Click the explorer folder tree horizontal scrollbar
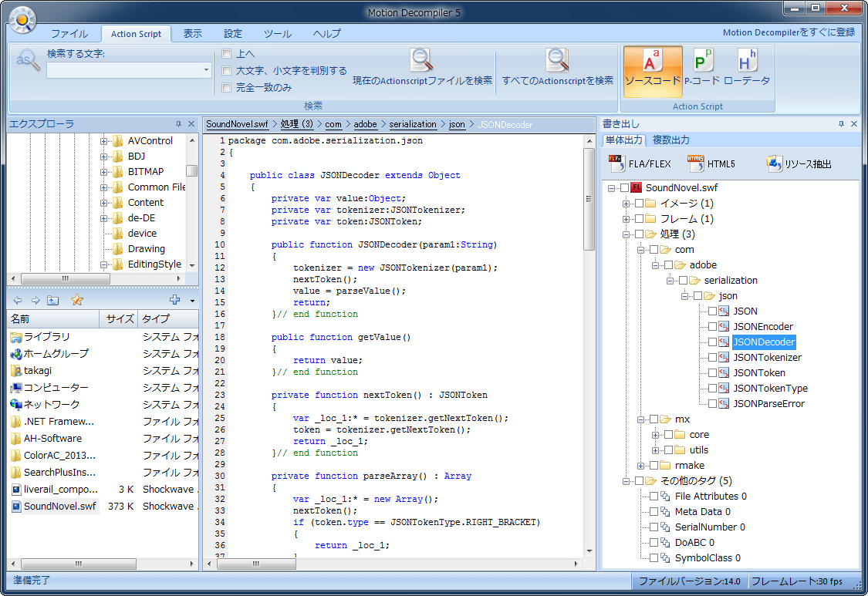 point(66,278)
